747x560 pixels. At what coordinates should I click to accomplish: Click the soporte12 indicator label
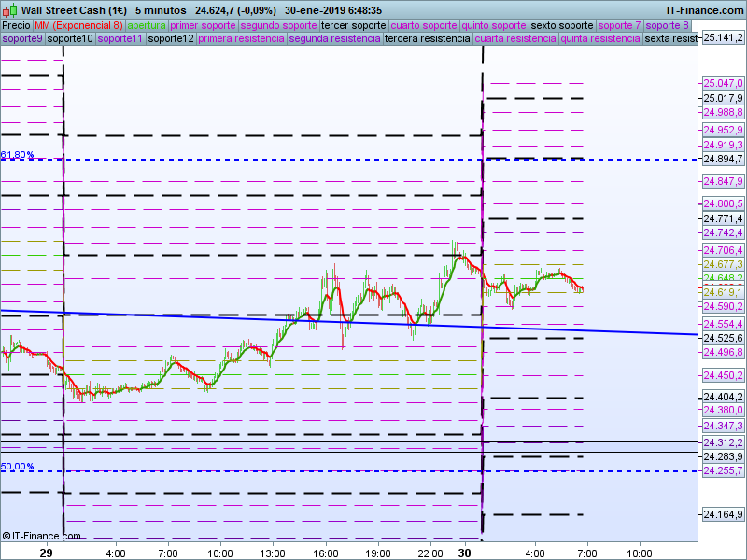[x=171, y=38]
